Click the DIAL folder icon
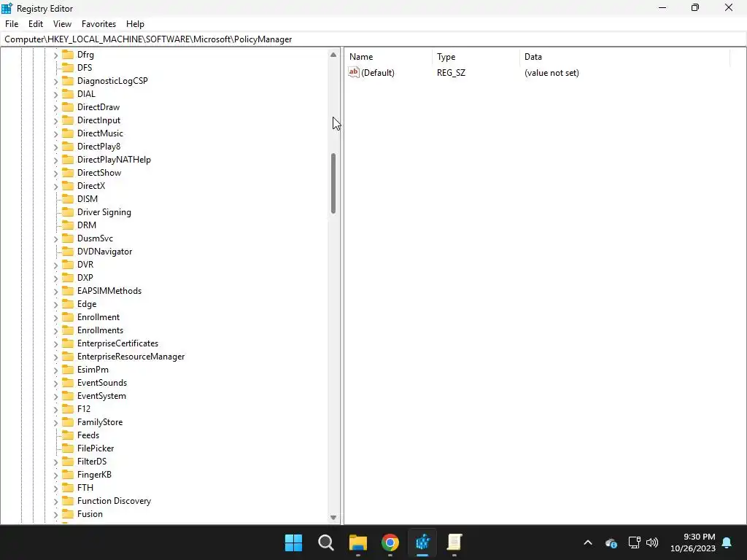Image resolution: width=747 pixels, height=560 pixels. 68,93
